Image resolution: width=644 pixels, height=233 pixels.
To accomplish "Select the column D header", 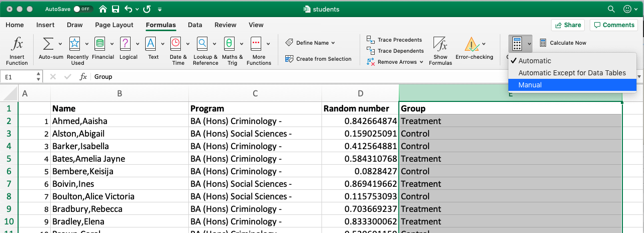I will point(360,93).
